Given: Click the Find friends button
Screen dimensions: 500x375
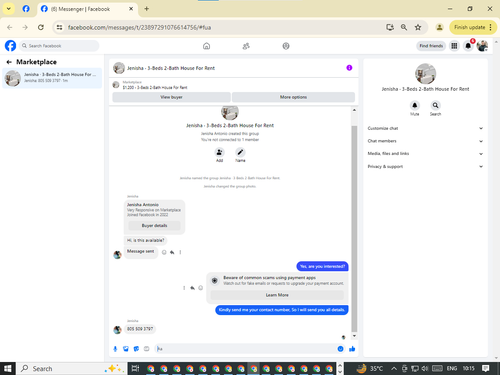Looking at the screenshot, I should click(x=431, y=46).
